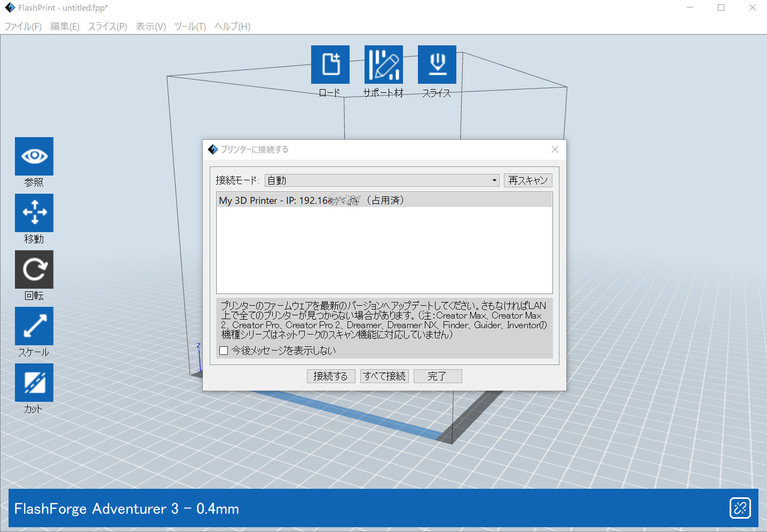Activate the 移動 (Move) tool
The height and width of the screenshot is (532, 767).
click(x=34, y=213)
